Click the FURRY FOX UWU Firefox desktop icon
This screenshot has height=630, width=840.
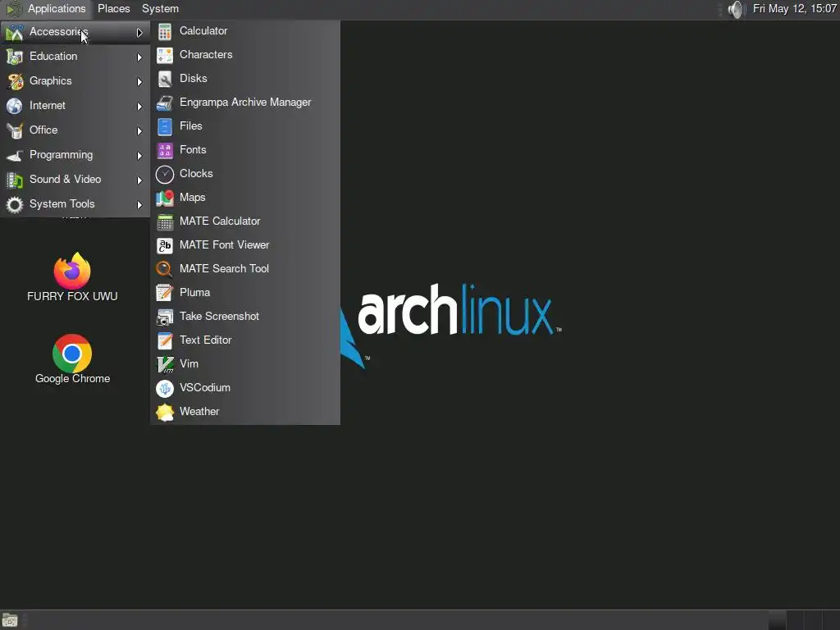(72, 271)
